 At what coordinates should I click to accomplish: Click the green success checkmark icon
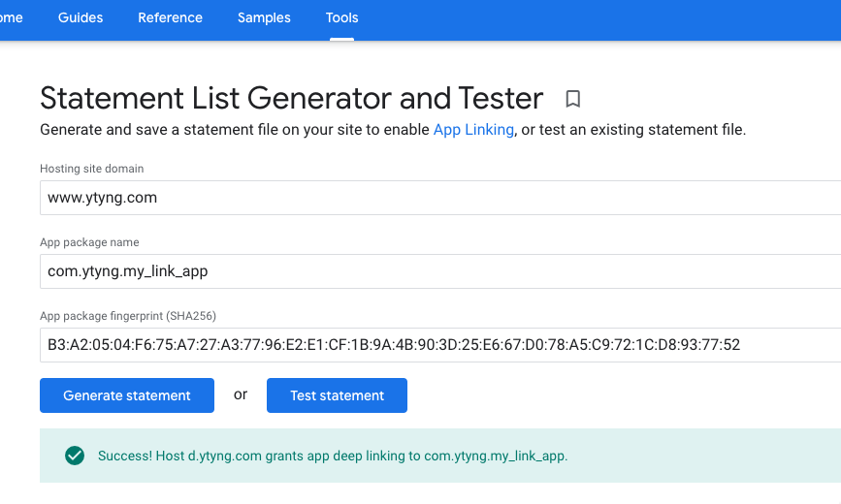(x=75, y=456)
